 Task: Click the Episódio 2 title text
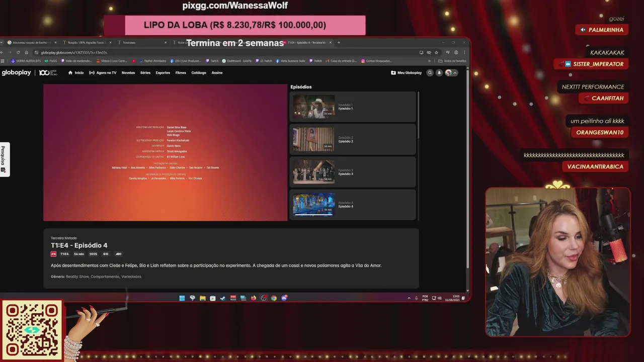coord(346,141)
